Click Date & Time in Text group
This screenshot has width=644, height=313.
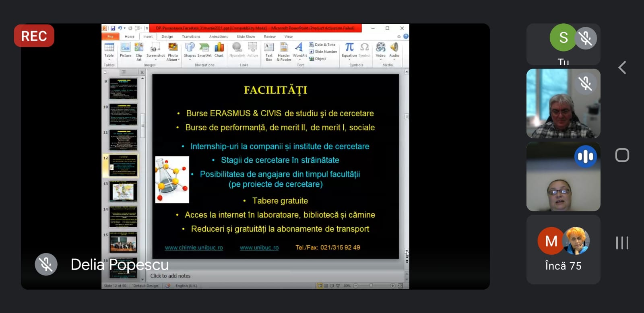tap(322, 45)
